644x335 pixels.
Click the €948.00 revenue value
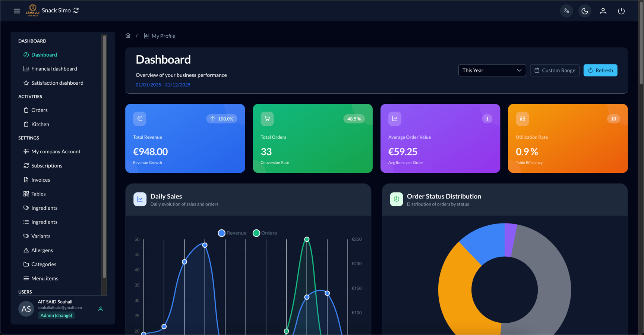pyautogui.click(x=150, y=152)
